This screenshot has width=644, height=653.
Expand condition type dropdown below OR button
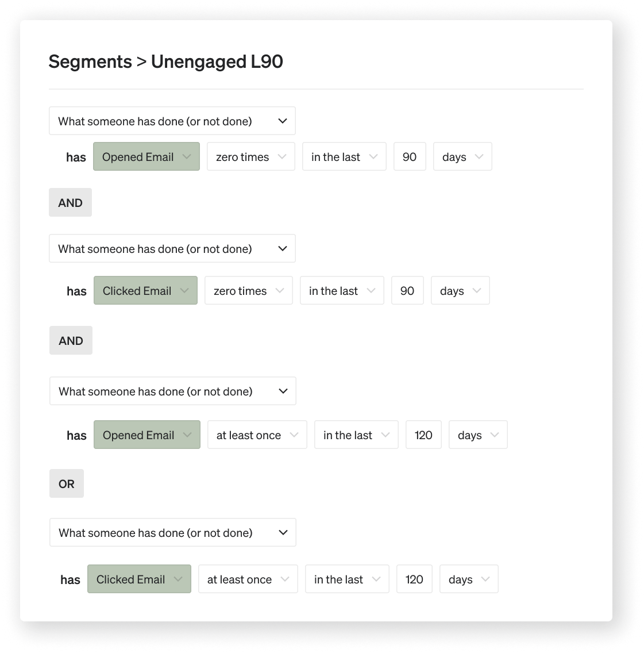coord(173,532)
